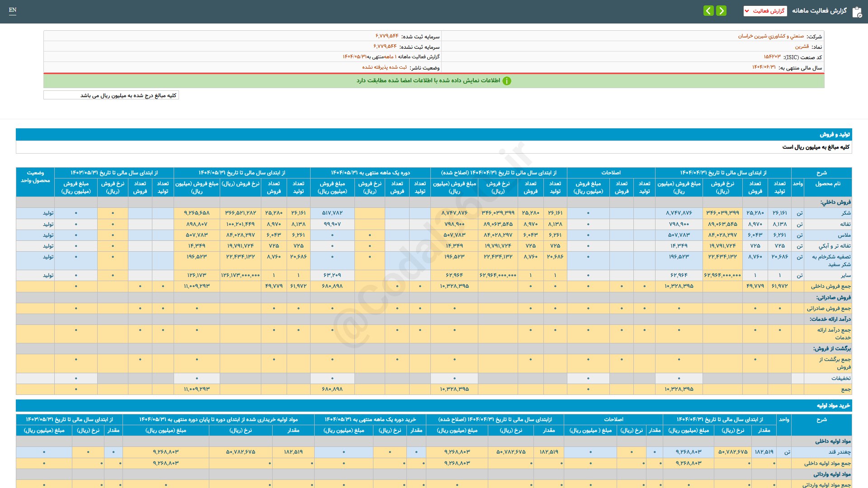Screen dimensions: 868x488
Task: Click the ISIC industry code ۱۵۴۲۰۳
Action: pos(772,57)
